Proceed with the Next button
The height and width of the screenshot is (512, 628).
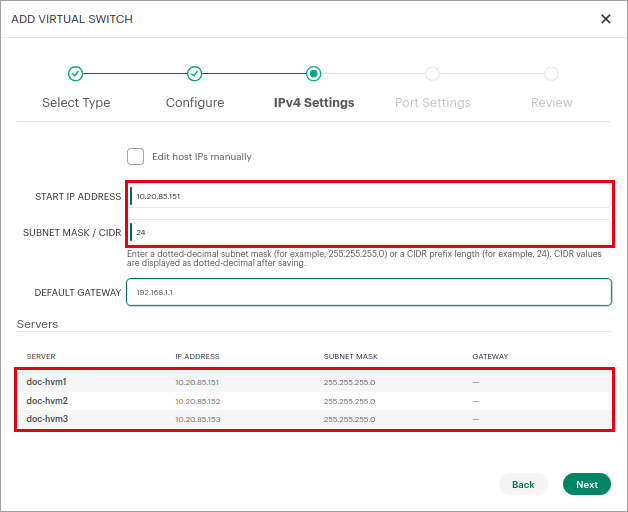click(x=587, y=484)
